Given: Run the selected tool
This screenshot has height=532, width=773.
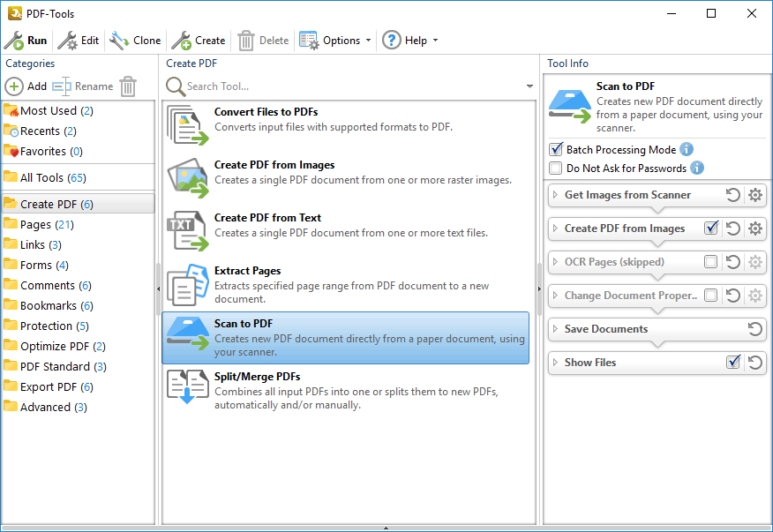Looking at the screenshot, I should 26,41.
